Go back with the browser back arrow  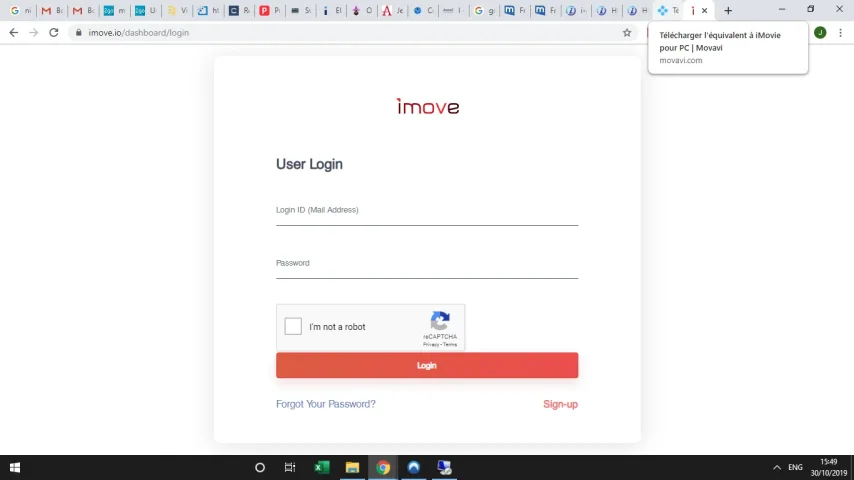pos(14,33)
